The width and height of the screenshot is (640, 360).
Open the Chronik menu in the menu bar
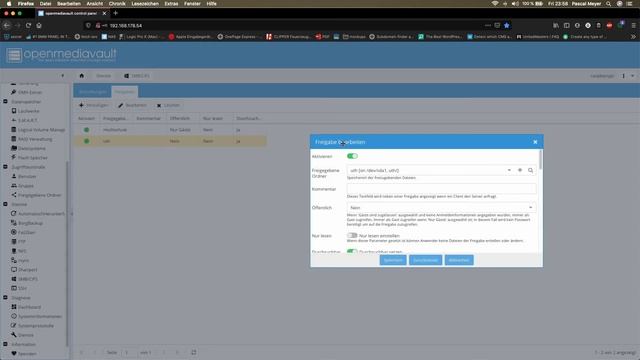tap(117, 4)
